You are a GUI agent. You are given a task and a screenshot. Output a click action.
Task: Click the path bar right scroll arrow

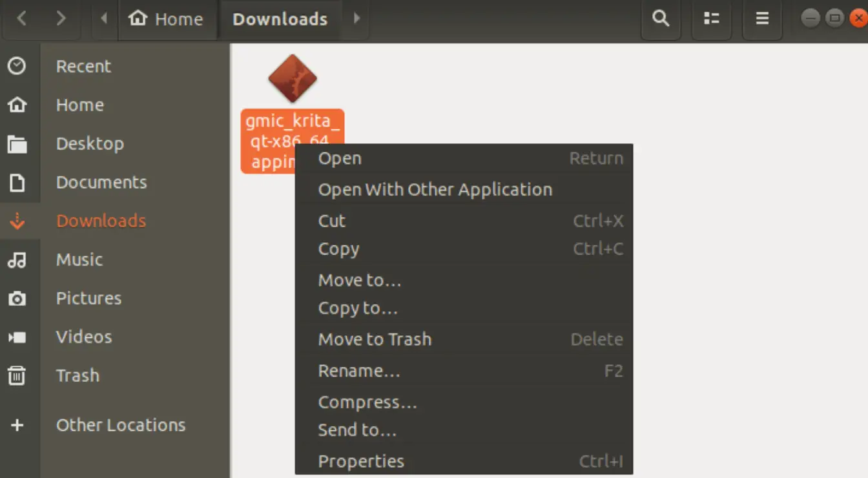click(356, 19)
